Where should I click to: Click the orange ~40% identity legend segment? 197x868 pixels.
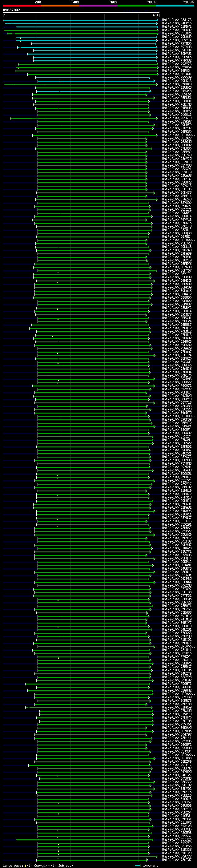[60, 6]
